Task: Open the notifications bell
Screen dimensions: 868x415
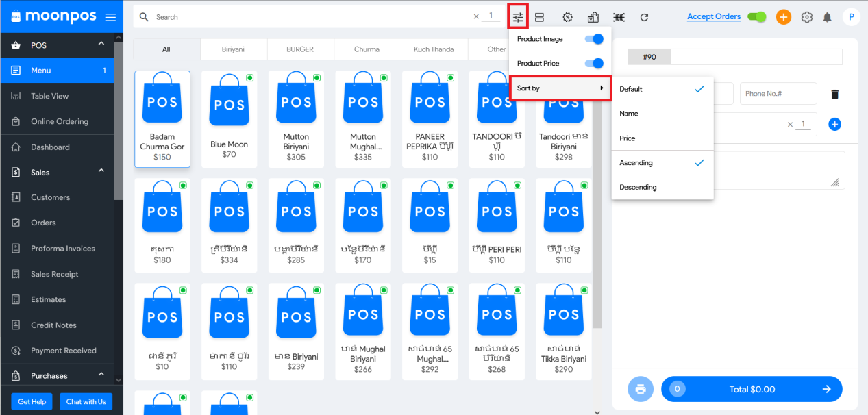Action: (x=827, y=17)
